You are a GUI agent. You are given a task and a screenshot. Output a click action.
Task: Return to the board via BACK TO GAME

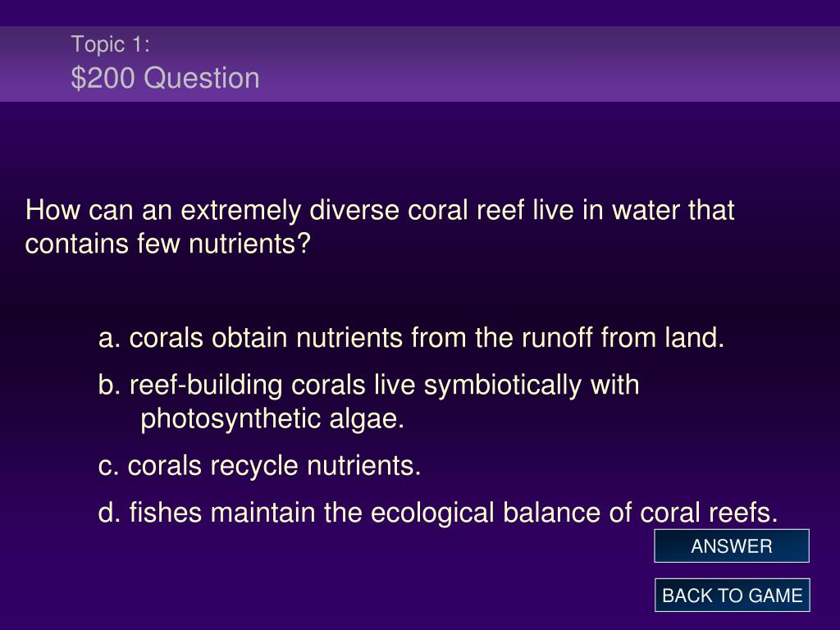pyautogui.click(x=732, y=596)
